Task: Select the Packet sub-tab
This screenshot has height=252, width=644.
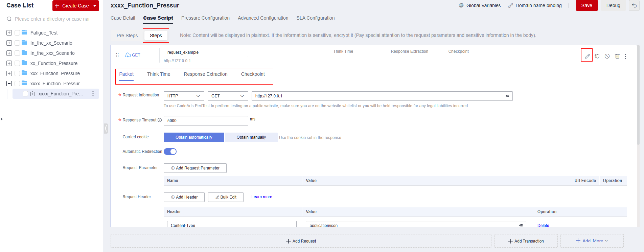Action: 126,74
